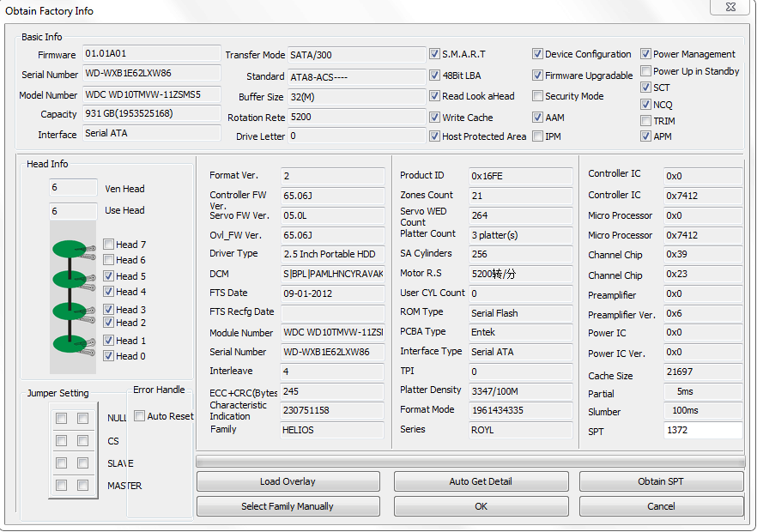The image size is (757, 532).
Task: Uncheck the Head 0 checkbox
Action: (109, 356)
